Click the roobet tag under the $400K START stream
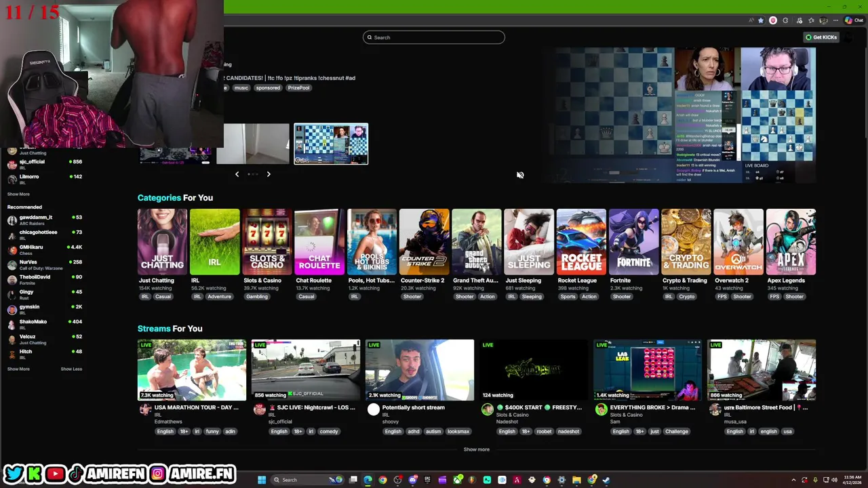 tap(544, 432)
